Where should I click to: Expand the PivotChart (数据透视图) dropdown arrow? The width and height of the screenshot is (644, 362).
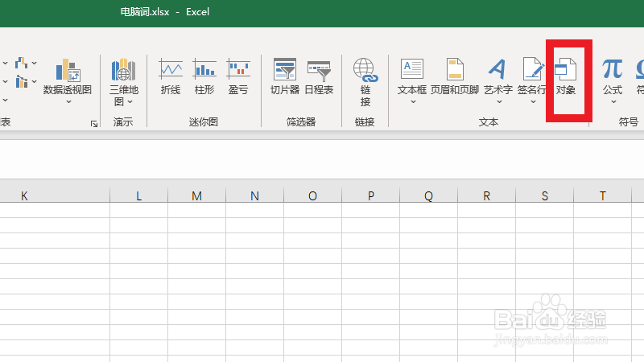[68, 101]
